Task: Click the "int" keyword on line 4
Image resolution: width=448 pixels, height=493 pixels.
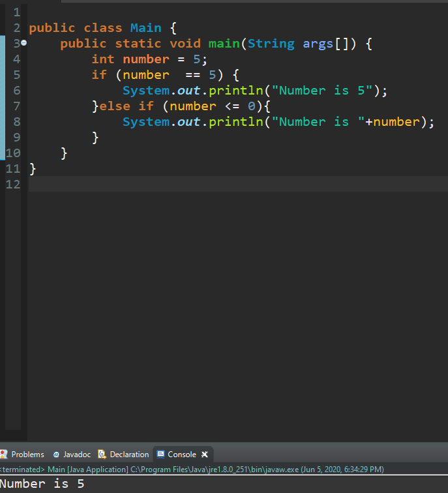Action: point(103,59)
